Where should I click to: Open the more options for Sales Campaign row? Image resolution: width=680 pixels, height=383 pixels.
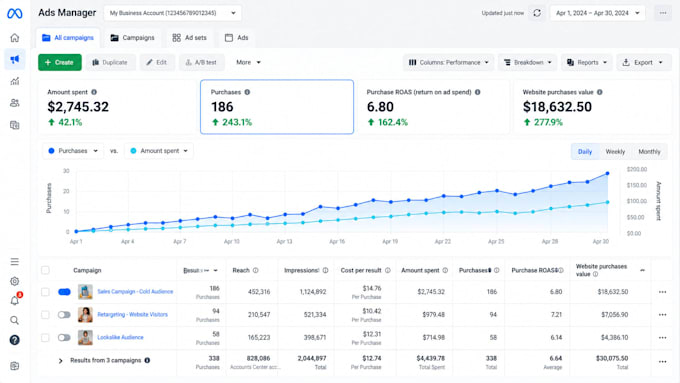(x=662, y=292)
